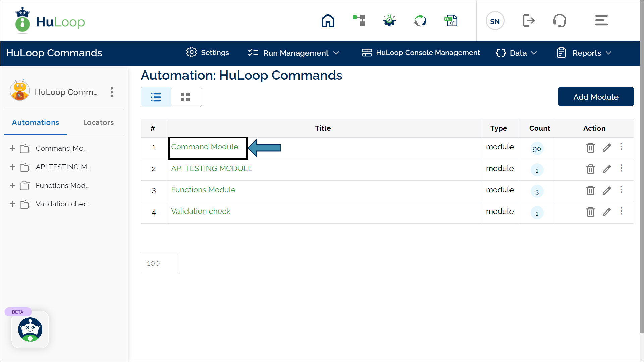Expand the Reports dropdown menu
The image size is (644, 362).
coord(585,53)
